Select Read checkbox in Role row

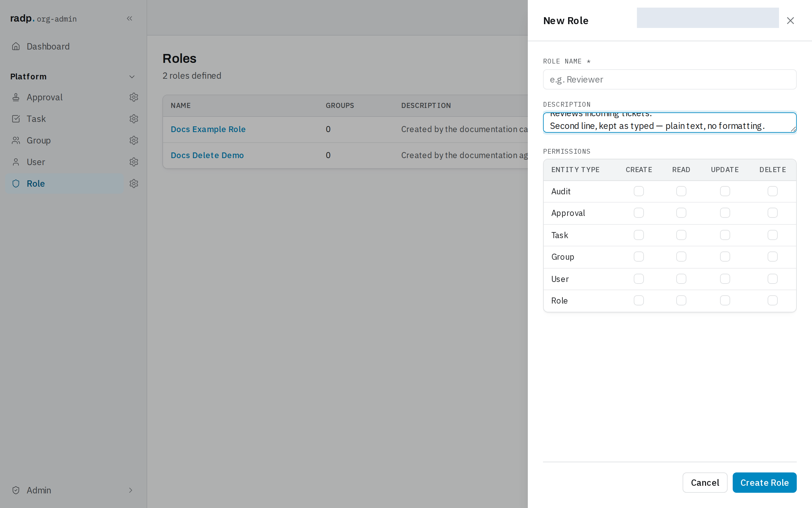click(x=681, y=300)
